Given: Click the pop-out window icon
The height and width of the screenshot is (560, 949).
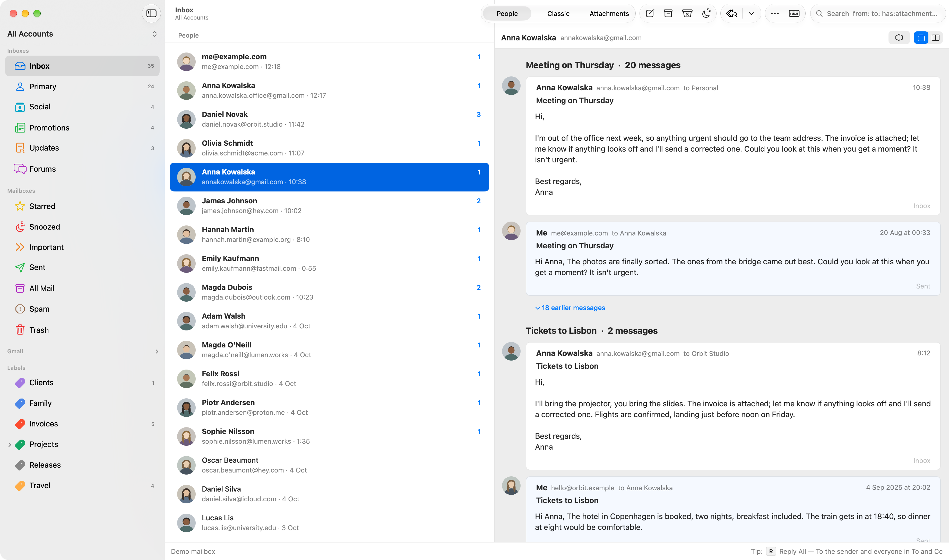Looking at the screenshot, I should click(899, 38).
